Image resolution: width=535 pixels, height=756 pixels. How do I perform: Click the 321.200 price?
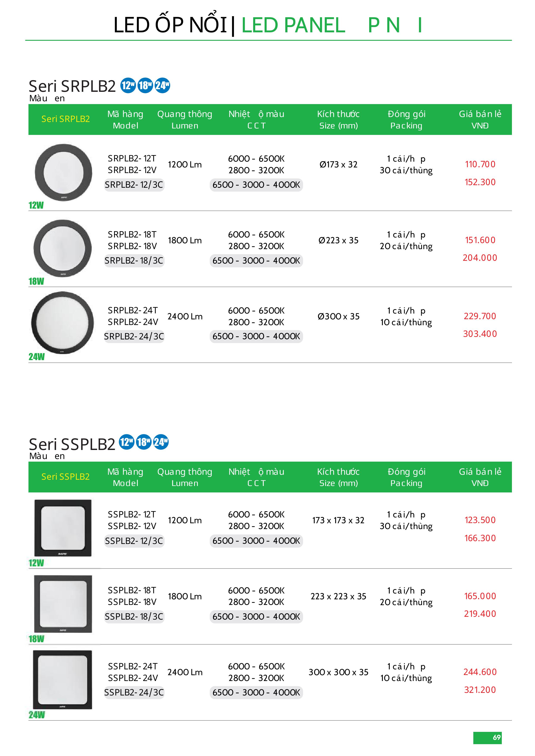point(480,690)
